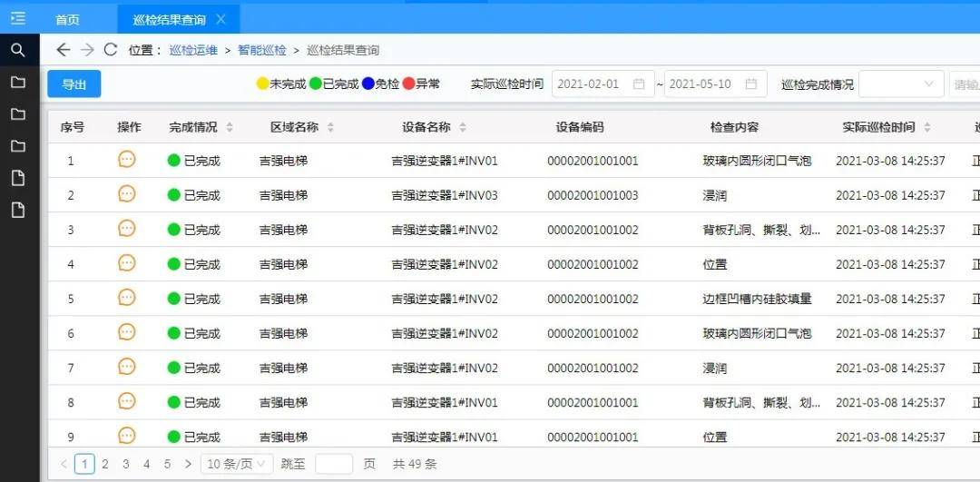Open the calendar icon in the end date field
Image resolution: width=980 pixels, height=482 pixels.
coord(751,84)
